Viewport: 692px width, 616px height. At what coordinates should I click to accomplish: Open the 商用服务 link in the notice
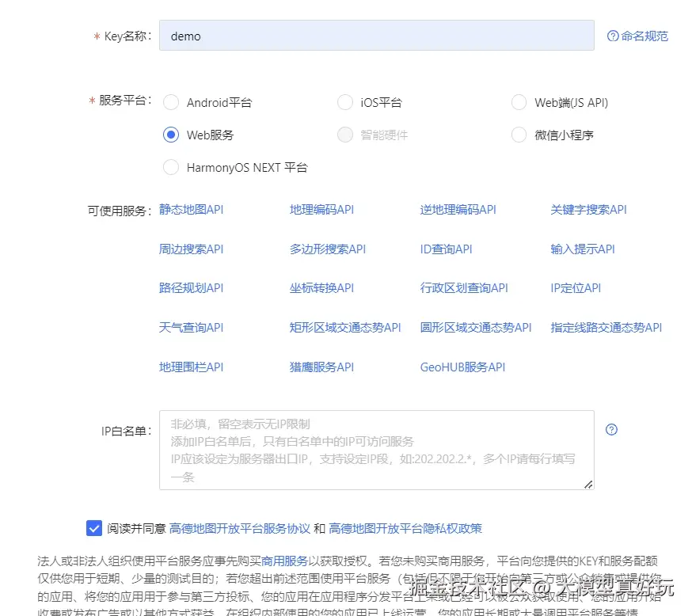[285, 561]
